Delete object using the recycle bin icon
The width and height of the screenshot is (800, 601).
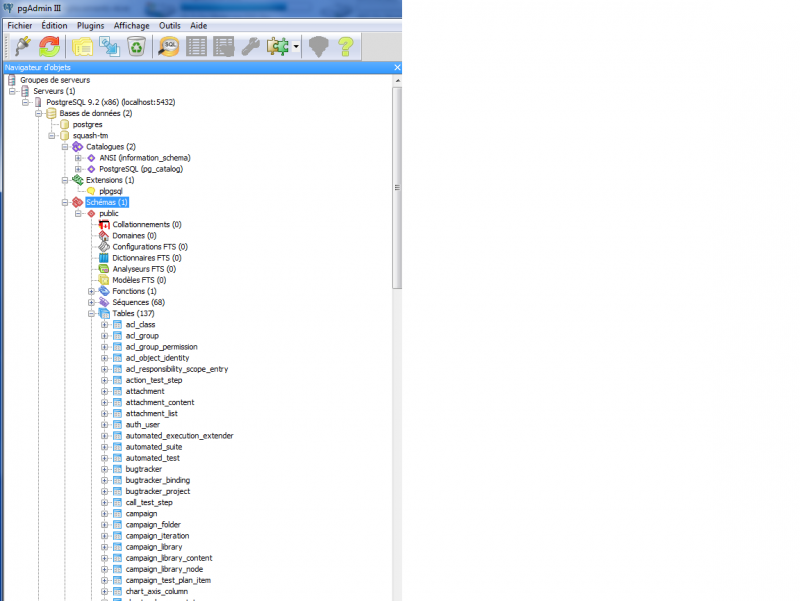pos(136,46)
